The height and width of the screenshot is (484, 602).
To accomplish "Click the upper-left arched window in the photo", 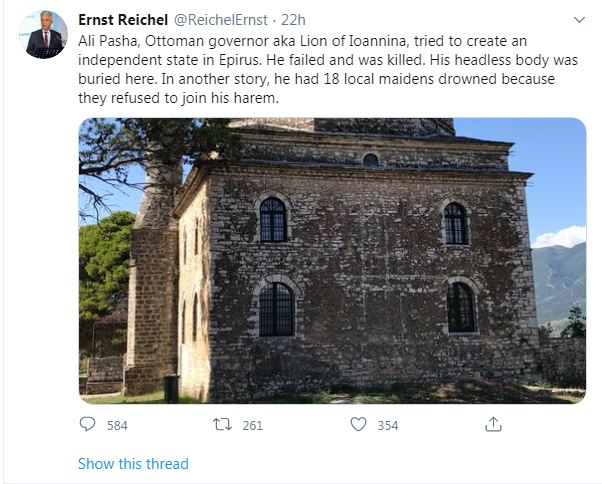I will (272, 218).
